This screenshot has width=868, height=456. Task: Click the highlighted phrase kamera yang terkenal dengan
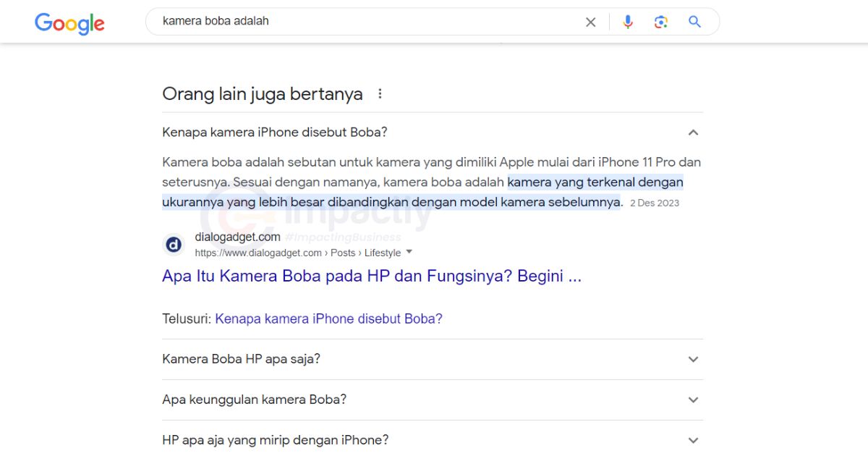(x=595, y=182)
